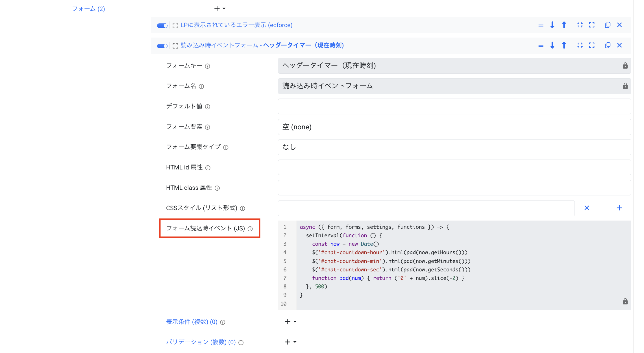Remove the CSSスタイル list entry
644x353 pixels.
587,208
